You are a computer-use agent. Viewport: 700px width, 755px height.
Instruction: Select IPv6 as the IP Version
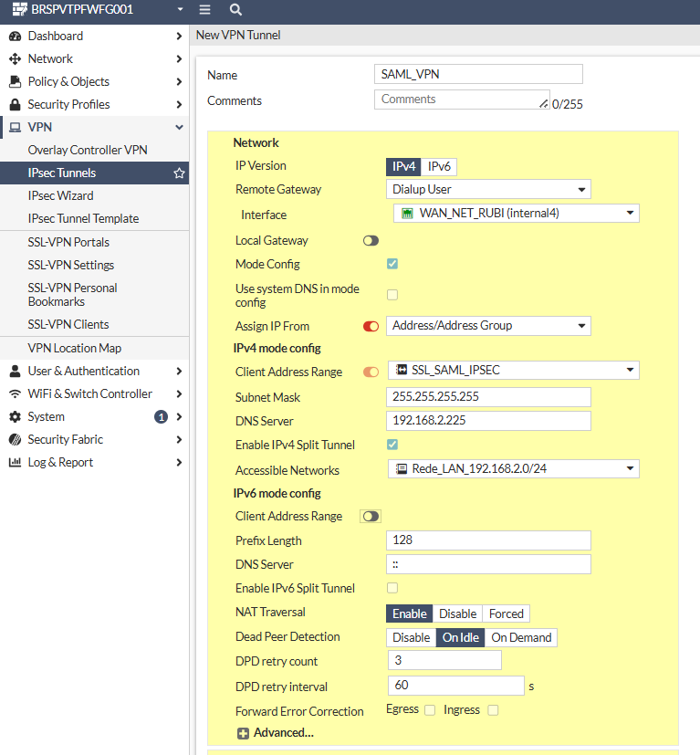[439, 166]
